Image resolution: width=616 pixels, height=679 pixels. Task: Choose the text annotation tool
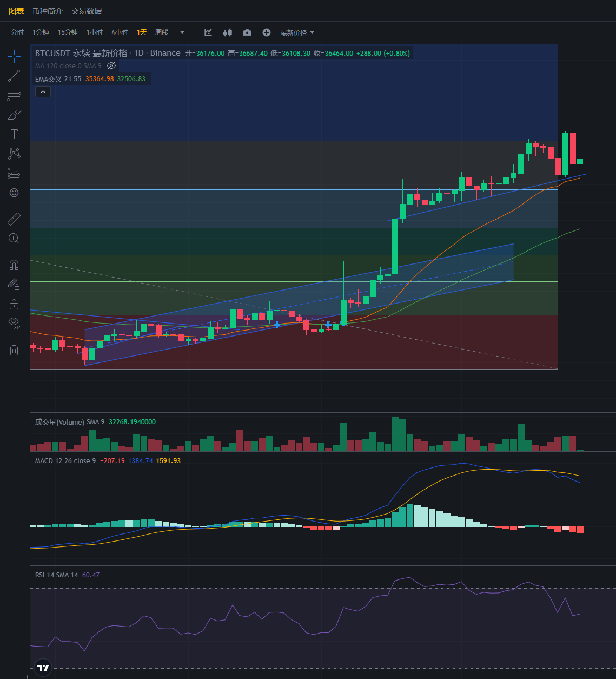click(x=14, y=134)
